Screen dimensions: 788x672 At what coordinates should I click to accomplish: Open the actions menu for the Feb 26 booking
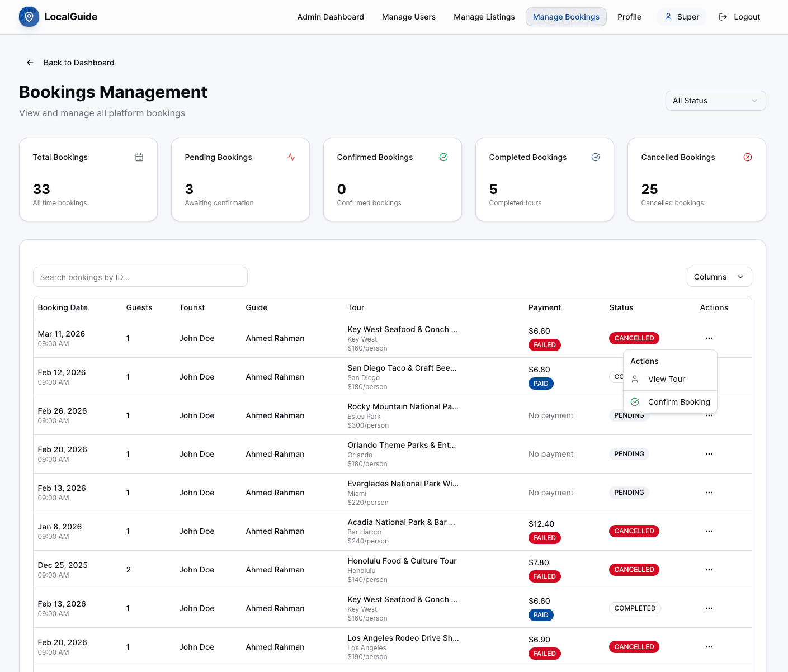709,415
